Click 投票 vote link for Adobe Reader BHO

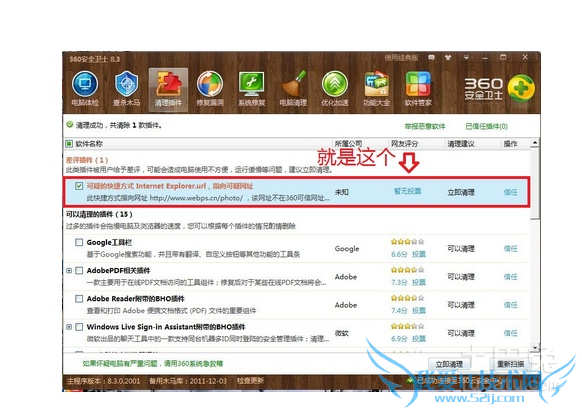419,311
